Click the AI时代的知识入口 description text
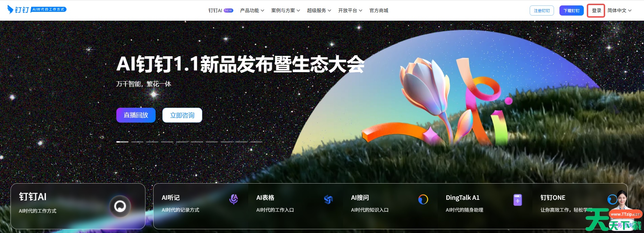Image resolution: width=644 pixels, height=233 pixels. (x=370, y=210)
